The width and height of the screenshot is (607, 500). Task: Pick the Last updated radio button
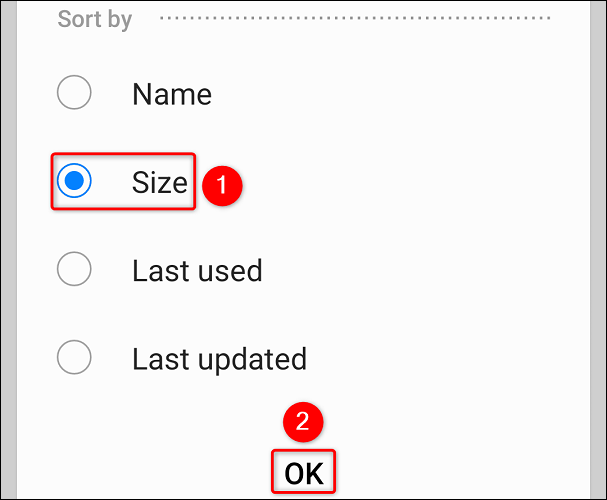tap(75, 357)
